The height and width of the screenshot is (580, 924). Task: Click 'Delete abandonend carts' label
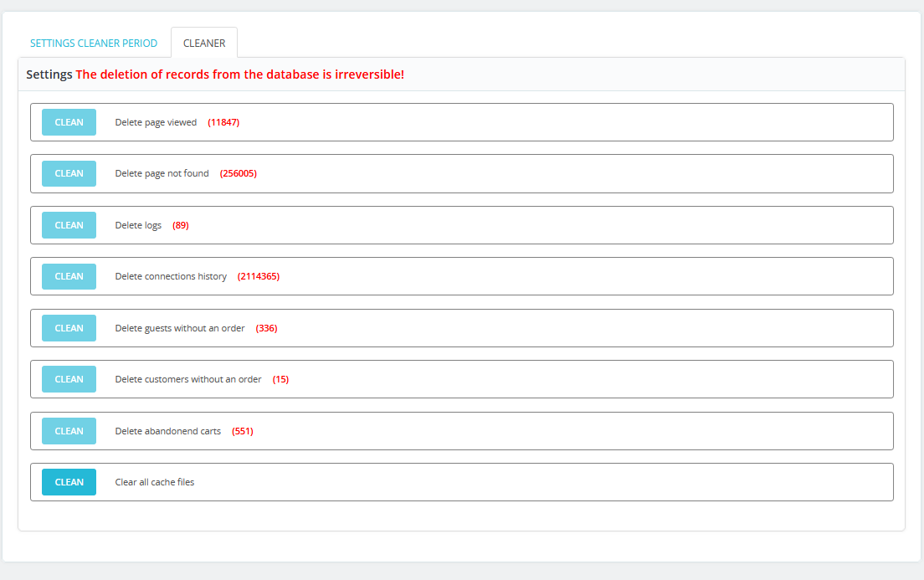[168, 432]
